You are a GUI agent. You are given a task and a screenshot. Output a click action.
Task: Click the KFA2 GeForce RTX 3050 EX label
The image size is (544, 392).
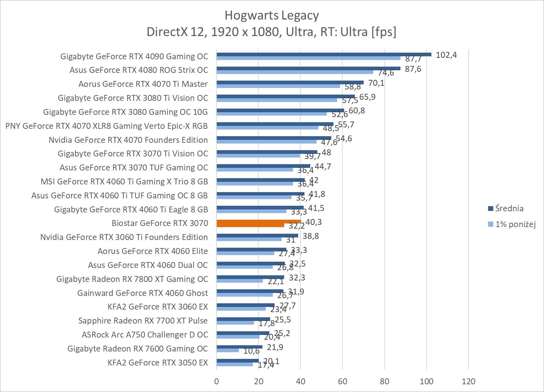[158, 363]
